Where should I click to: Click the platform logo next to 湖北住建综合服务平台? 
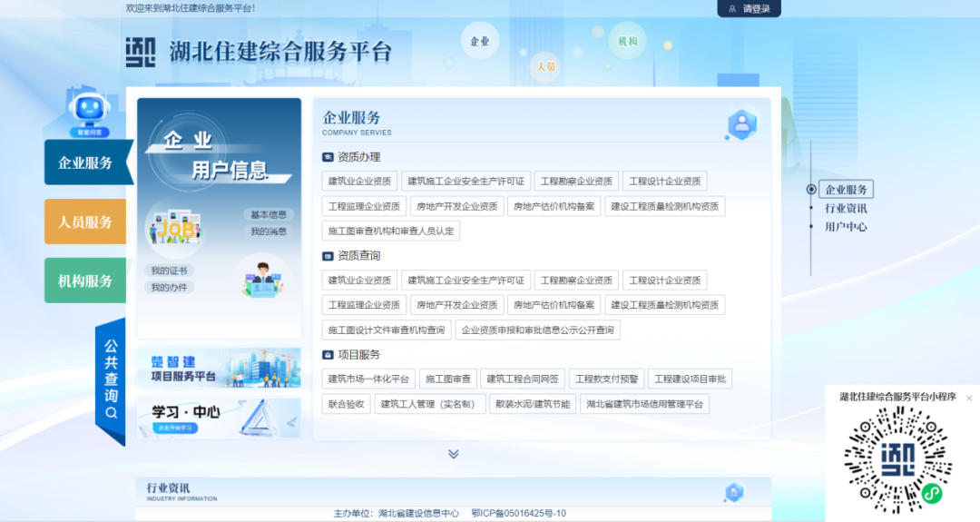point(141,51)
